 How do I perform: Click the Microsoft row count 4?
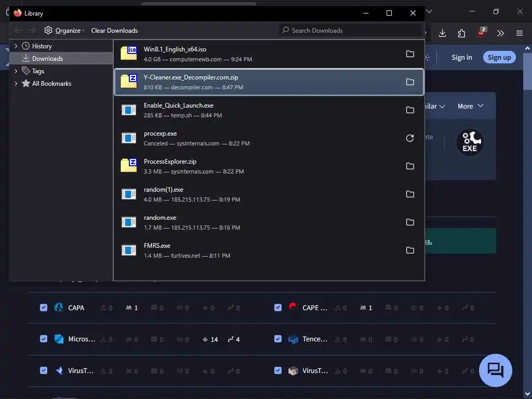tap(234, 339)
